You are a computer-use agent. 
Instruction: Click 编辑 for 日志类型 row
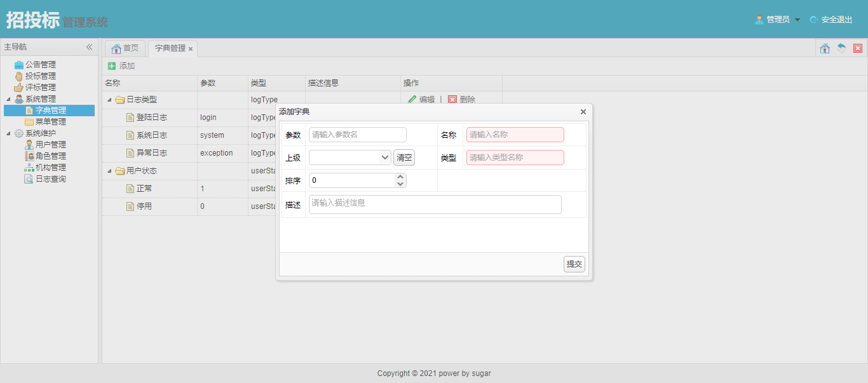click(427, 100)
